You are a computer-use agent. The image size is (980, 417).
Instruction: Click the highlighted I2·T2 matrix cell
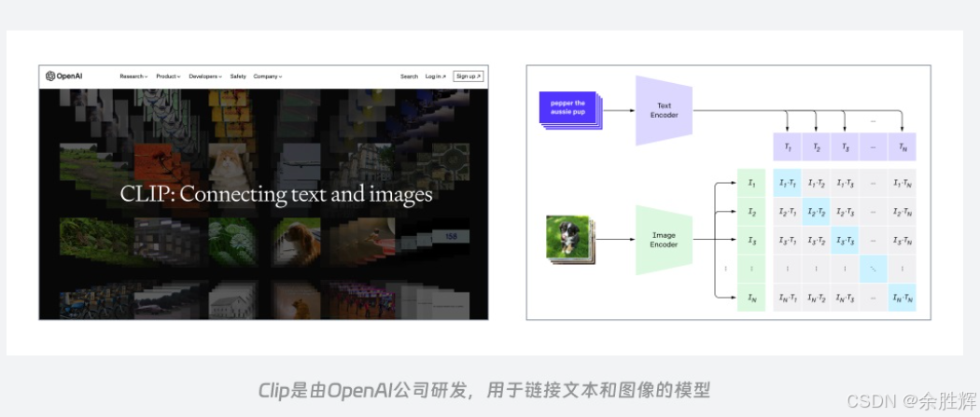(817, 213)
